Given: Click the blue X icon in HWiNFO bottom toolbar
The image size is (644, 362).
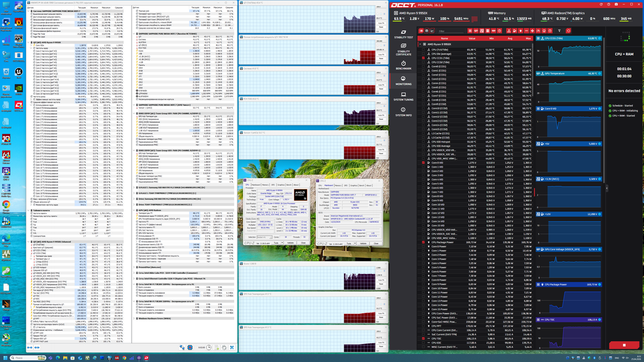Looking at the screenshot, I should [x=232, y=348].
